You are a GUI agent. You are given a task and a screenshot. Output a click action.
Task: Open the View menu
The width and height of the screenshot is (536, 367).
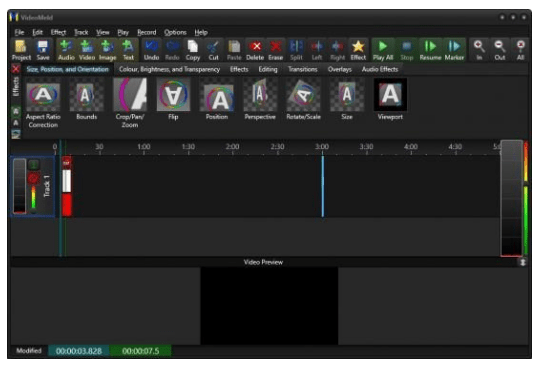[102, 32]
